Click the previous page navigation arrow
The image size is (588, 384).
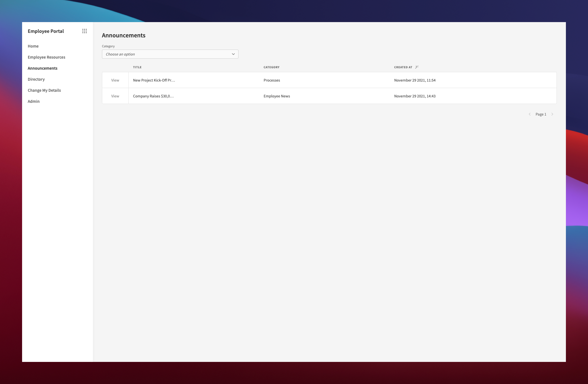(530, 114)
